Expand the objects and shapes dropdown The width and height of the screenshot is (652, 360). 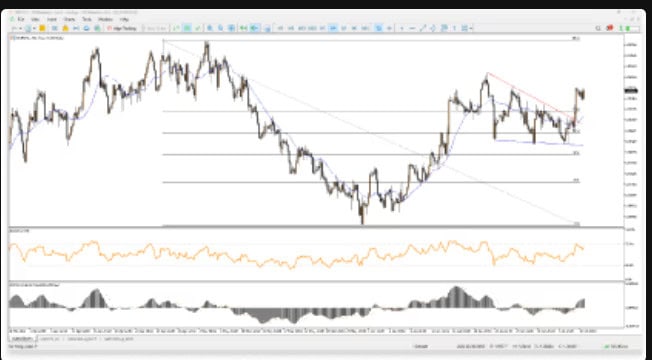(x=471, y=28)
